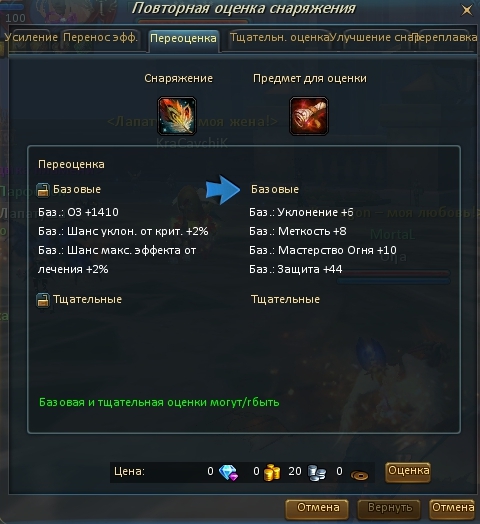Screen dimensions: 480x524
Task: Open the Перенос эфф. tab
Action: pyautogui.click(x=100, y=37)
